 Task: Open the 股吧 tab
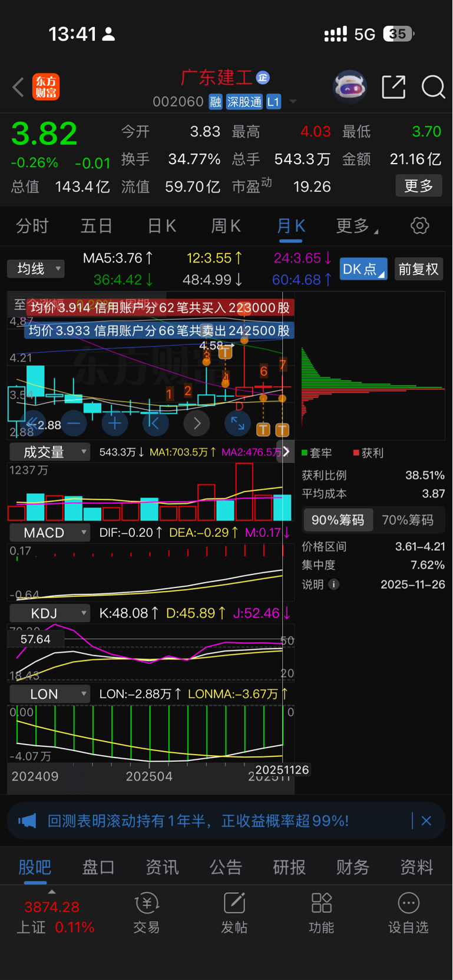click(x=35, y=867)
